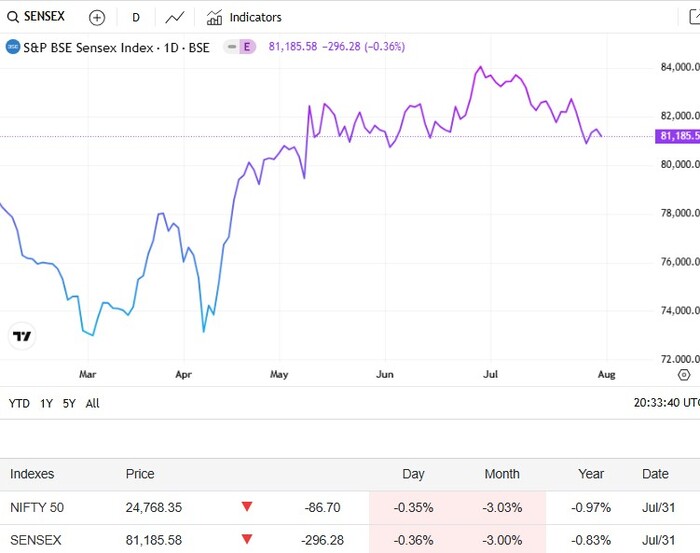Click red down arrow in NIFTY 50 row
The height and width of the screenshot is (553, 700).
pyautogui.click(x=247, y=507)
